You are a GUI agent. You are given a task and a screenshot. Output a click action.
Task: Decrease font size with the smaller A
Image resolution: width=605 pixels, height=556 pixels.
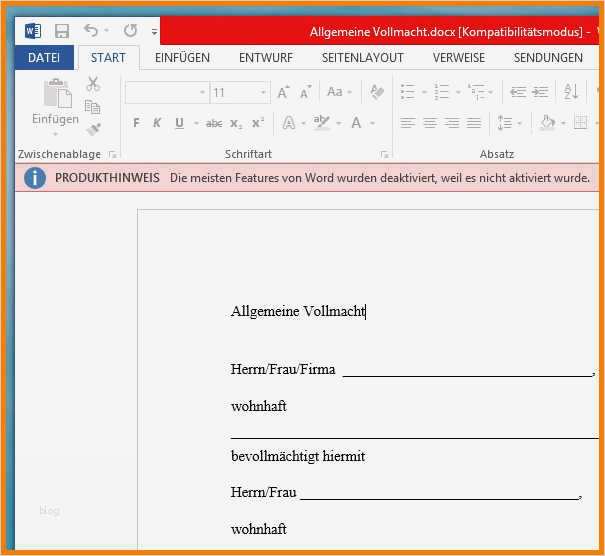pos(305,92)
